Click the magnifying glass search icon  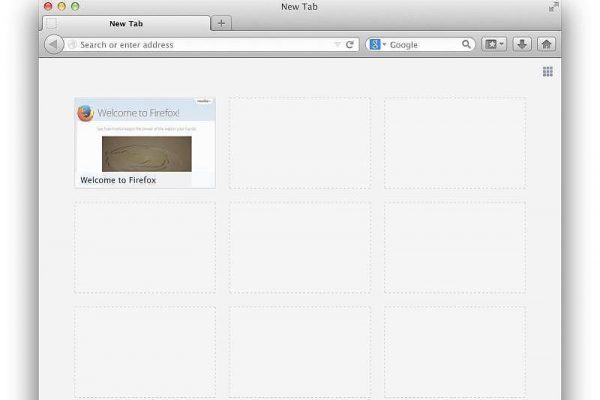(x=466, y=44)
